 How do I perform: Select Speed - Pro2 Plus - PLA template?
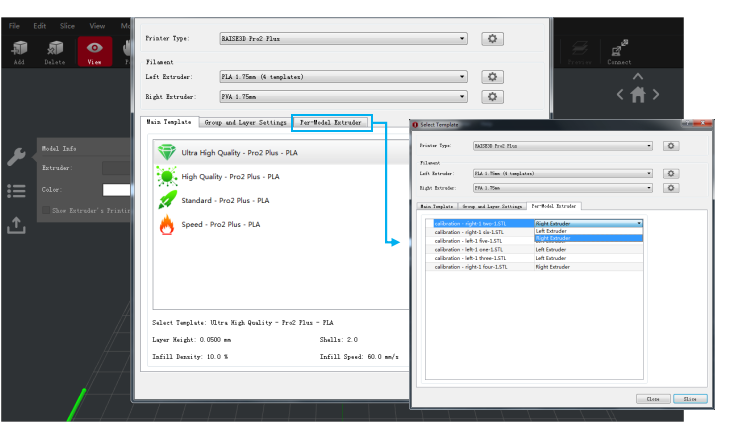click(281, 224)
